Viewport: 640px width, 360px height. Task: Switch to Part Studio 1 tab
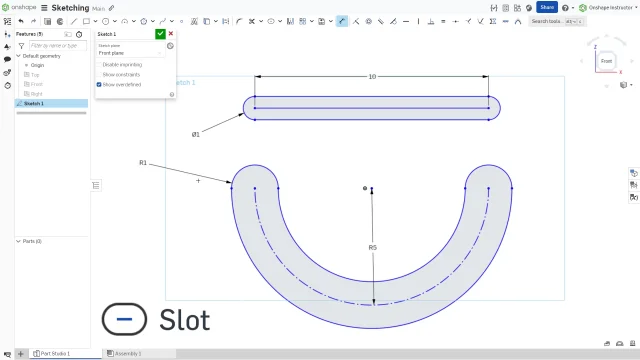pyautogui.click(x=65, y=353)
